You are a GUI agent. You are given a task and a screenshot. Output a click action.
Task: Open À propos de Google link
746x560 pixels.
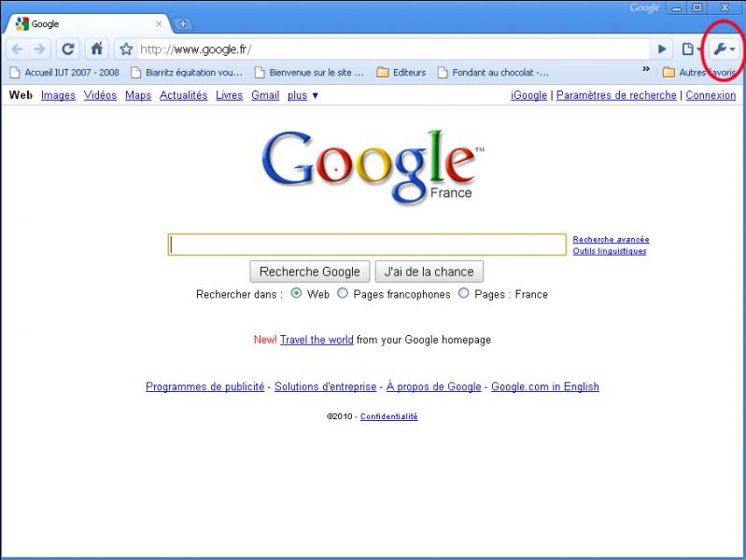434,386
